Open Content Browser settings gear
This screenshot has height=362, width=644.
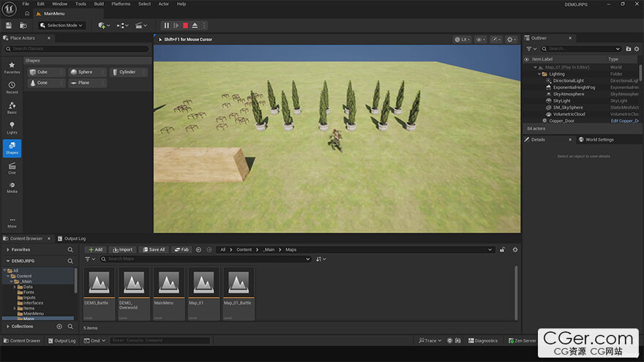click(x=514, y=249)
